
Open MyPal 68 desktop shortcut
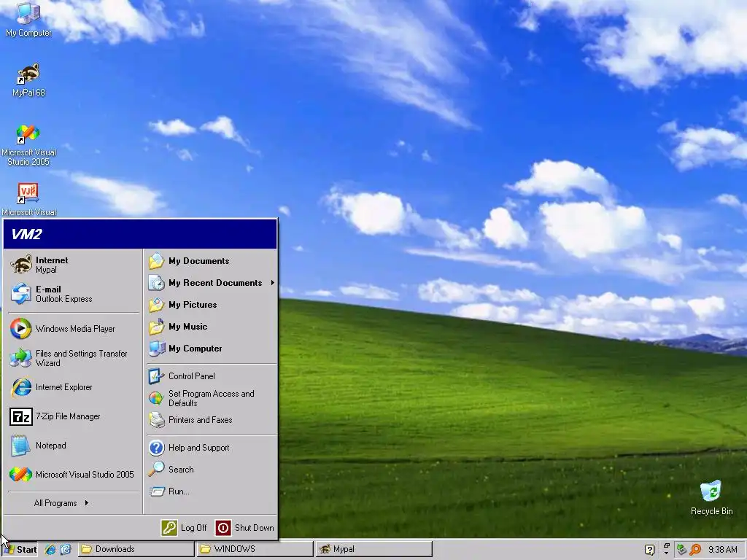point(28,80)
